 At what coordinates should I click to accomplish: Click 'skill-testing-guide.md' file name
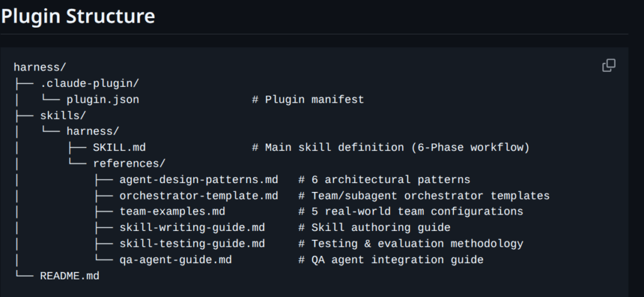click(x=192, y=244)
